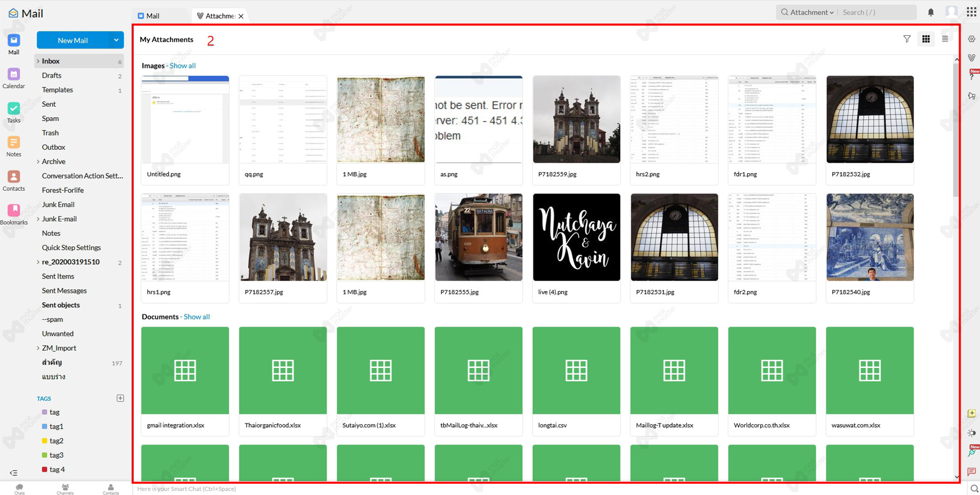Switch attachments to list view

click(x=945, y=39)
